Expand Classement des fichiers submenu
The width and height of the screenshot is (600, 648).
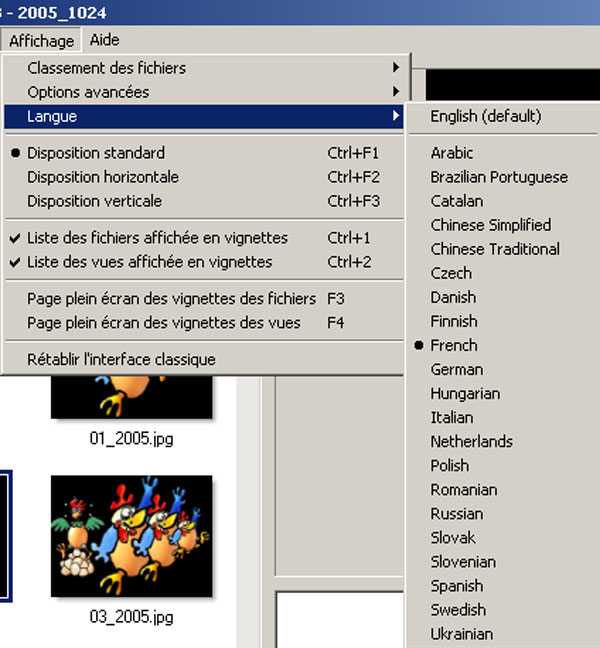pyautogui.click(x=204, y=68)
